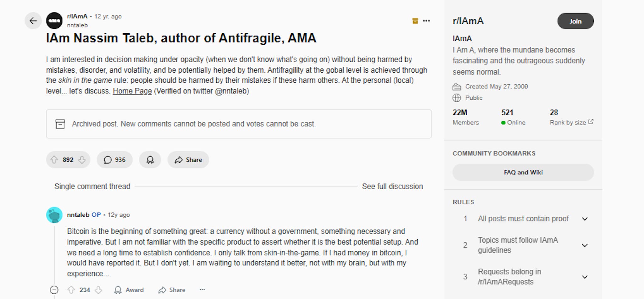Open the post's three-dot options menu
This screenshot has height=299, width=644.
pos(426,21)
